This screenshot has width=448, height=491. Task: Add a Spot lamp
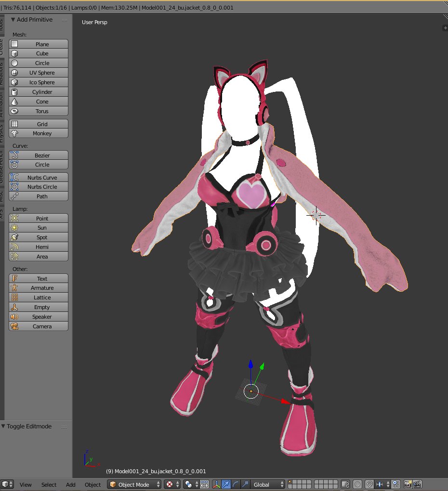click(x=39, y=237)
